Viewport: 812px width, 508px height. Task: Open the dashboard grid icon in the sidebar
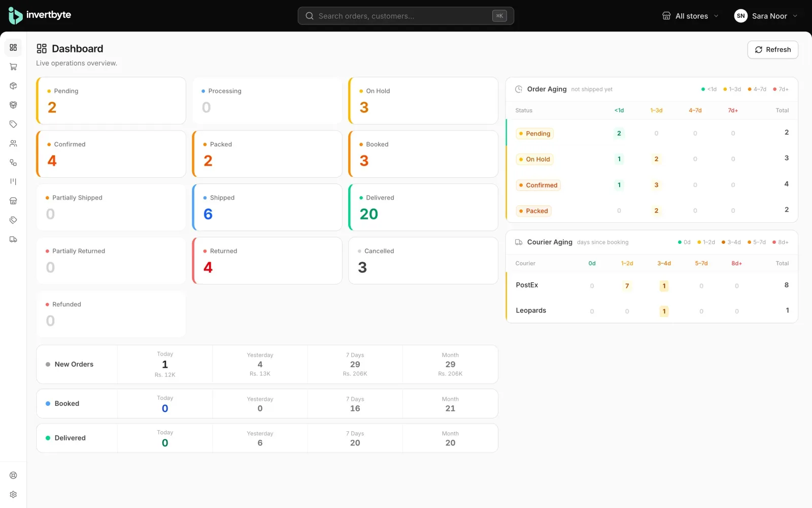coord(13,48)
